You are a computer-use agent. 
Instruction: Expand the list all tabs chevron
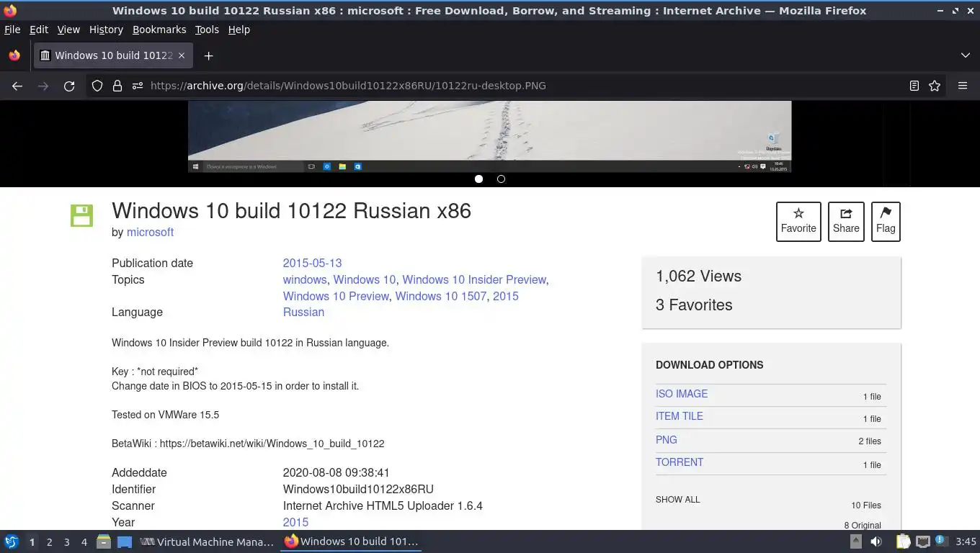(966, 55)
